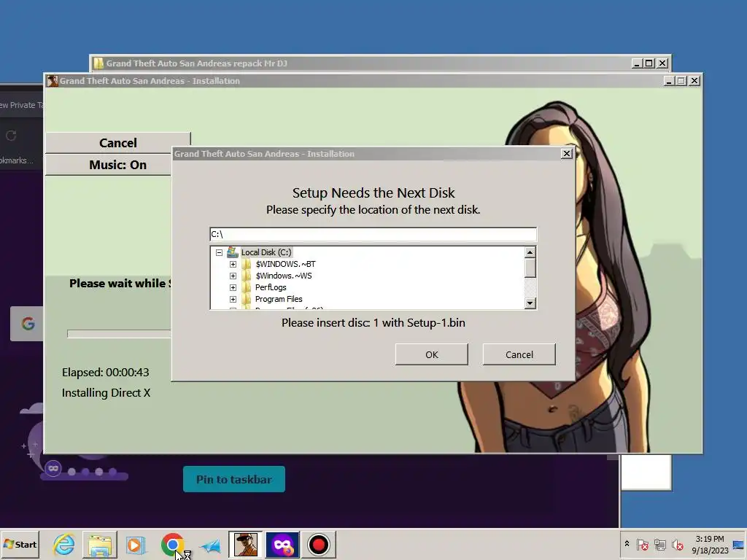The height and width of the screenshot is (560, 747).
Task: Select the Program Files folder row
Action: [279, 299]
